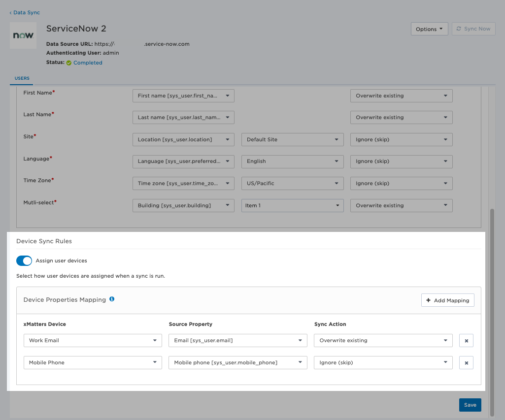Image resolution: width=505 pixels, height=420 pixels.
Task: Click the ServiceNow logo thumbnail
Action: (x=23, y=35)
